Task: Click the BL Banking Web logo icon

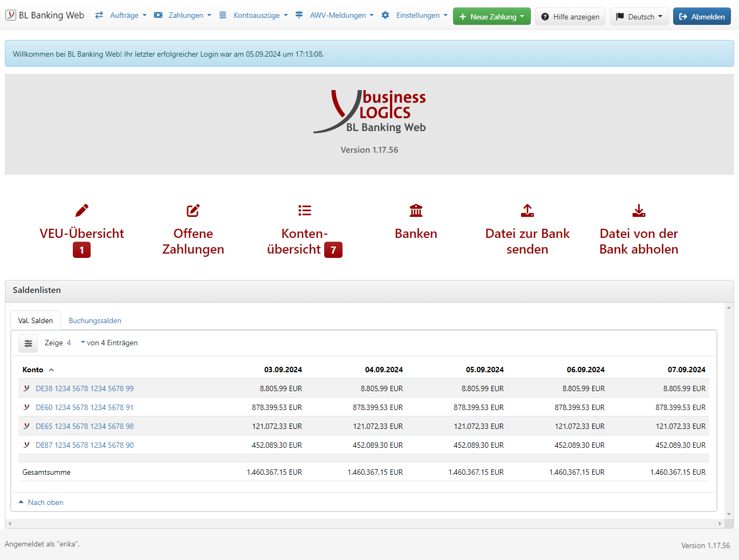Action: click(11, 15)
